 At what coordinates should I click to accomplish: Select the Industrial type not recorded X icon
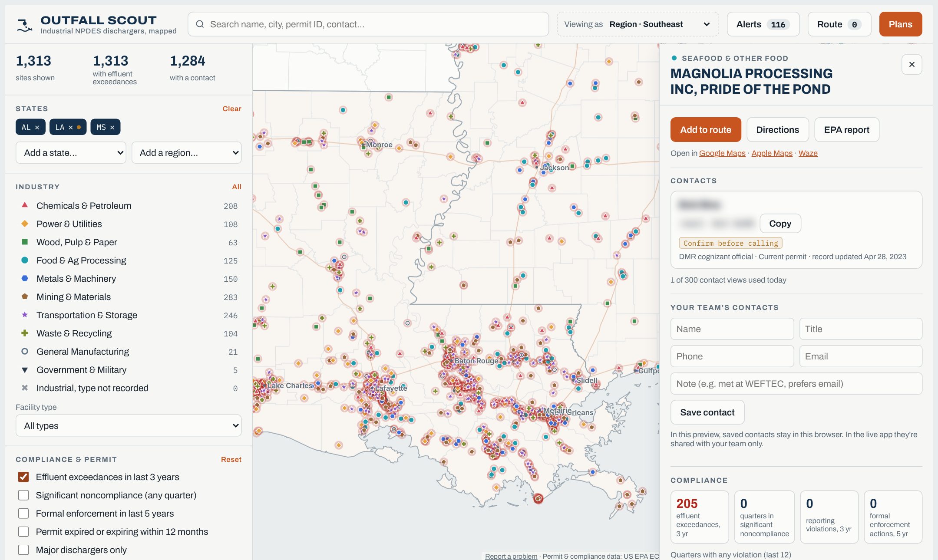pos(25,388)
